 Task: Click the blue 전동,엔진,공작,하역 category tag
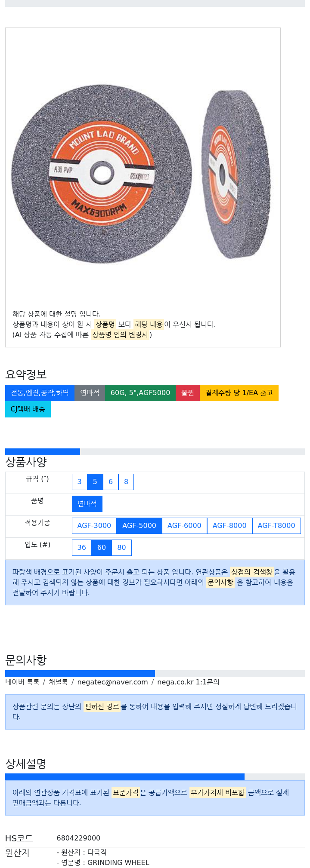pos(40,393)
